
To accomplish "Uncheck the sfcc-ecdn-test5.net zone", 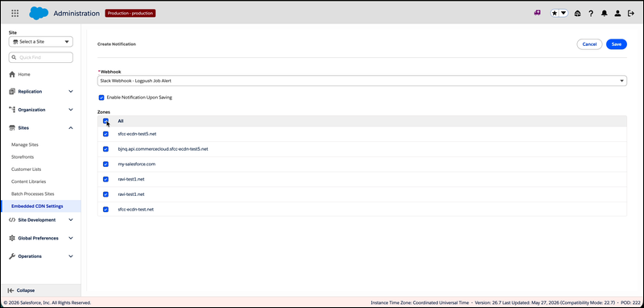I will click(105, 134).
